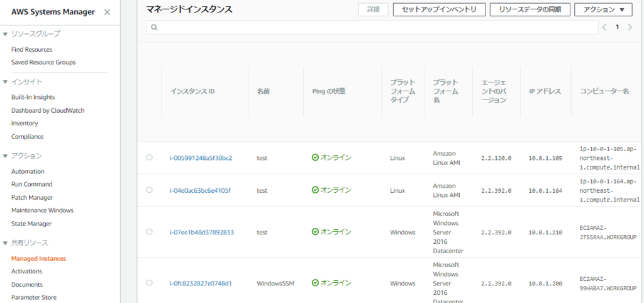Open instance link i-0fc8232827e0748d1
This screenshot has width=644, height=303.
[201, 283]
